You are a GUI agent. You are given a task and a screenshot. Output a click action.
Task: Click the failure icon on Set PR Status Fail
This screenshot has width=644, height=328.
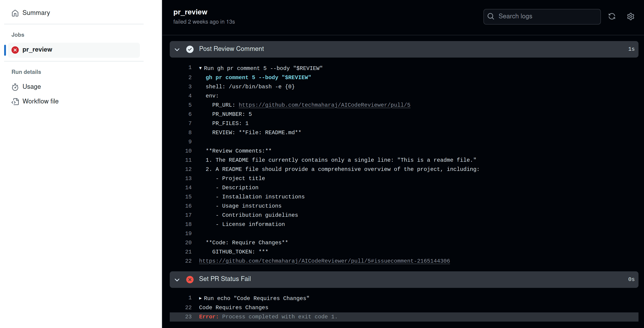point(190,280)
